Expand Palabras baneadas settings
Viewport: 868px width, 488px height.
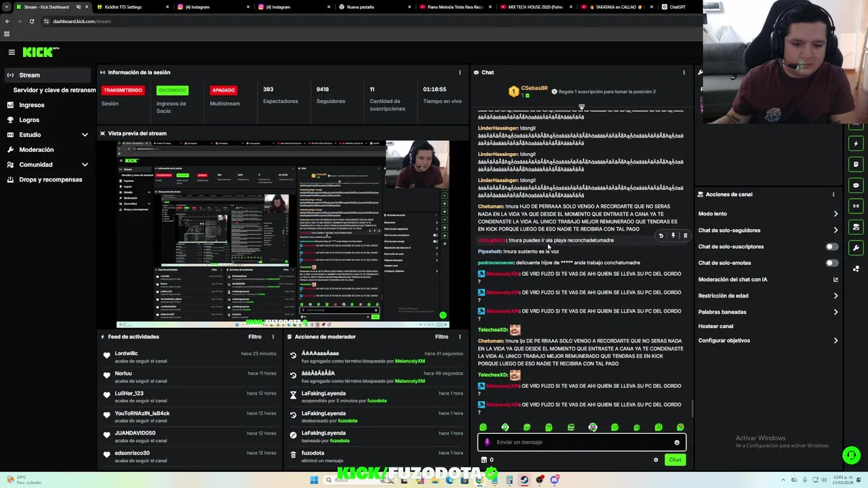click(x=835, y=312)
